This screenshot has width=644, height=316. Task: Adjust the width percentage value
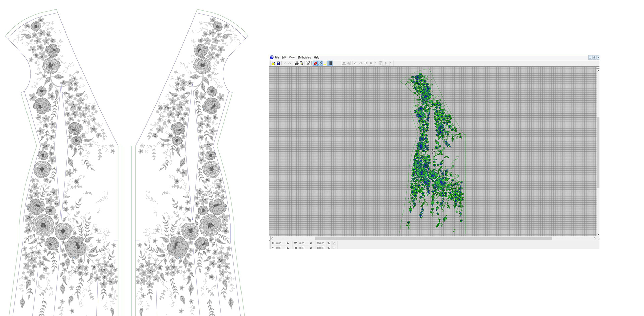point(320,243)
